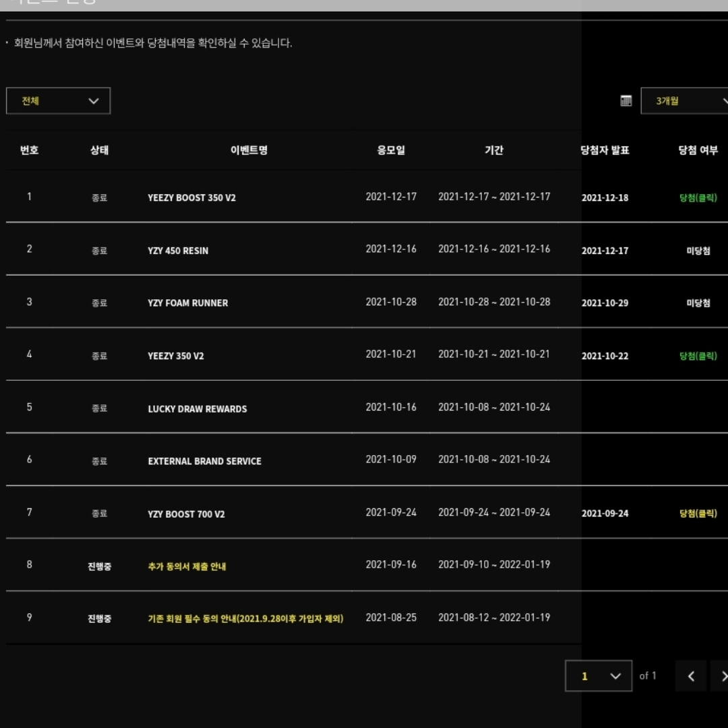Select announcement date 2021-10-29
Screen dimensions: 728x728
(x=605, y=303)
